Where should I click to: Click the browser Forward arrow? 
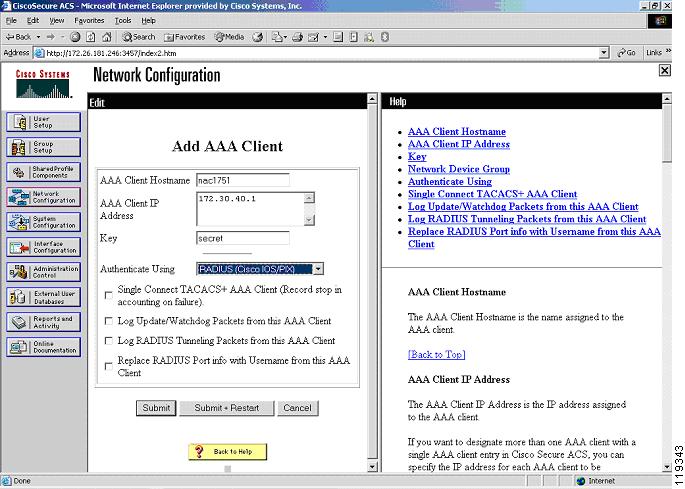click(x=51, y=37)
